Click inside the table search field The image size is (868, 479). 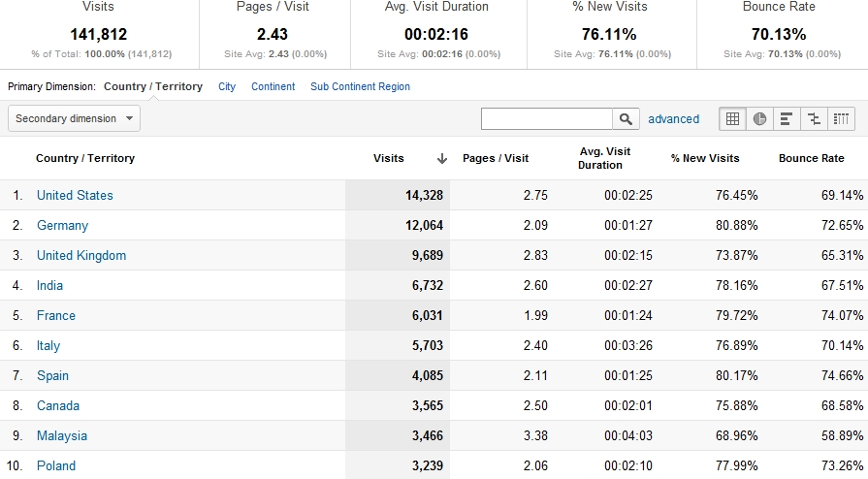547,119
